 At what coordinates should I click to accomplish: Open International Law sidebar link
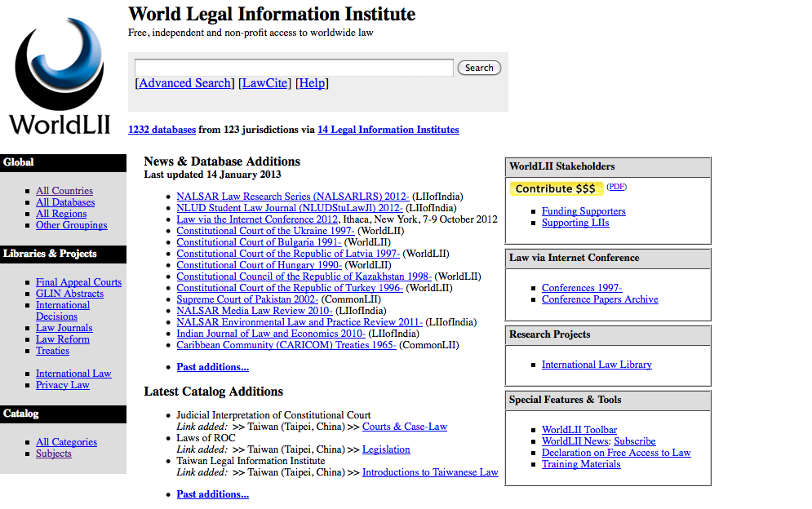pyautogui.click(x=73, y=373)
